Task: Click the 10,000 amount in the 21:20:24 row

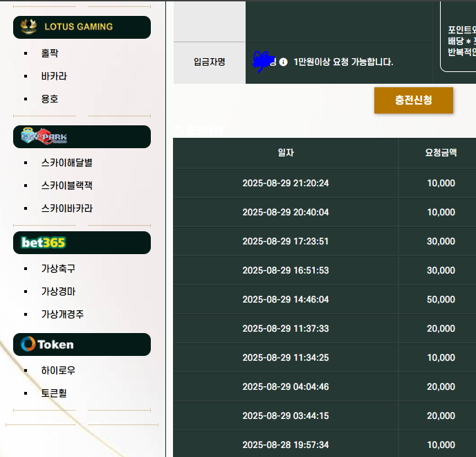Action: click(441, 183)
